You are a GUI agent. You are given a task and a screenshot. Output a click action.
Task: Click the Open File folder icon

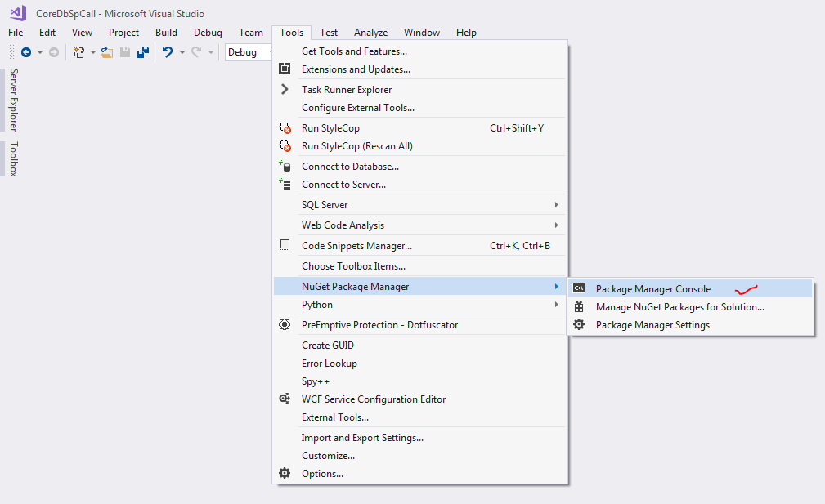[x=107, y=52]
